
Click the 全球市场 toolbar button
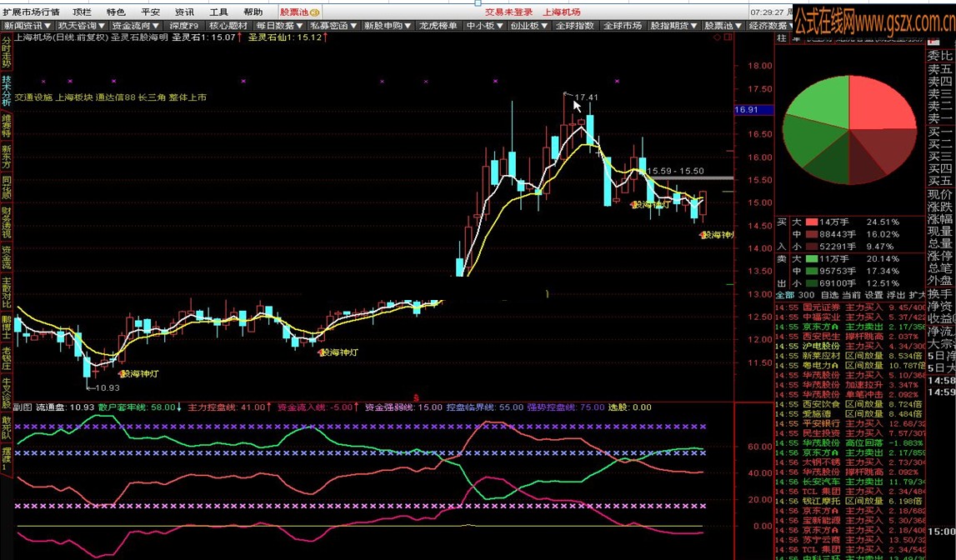(623, 26)
